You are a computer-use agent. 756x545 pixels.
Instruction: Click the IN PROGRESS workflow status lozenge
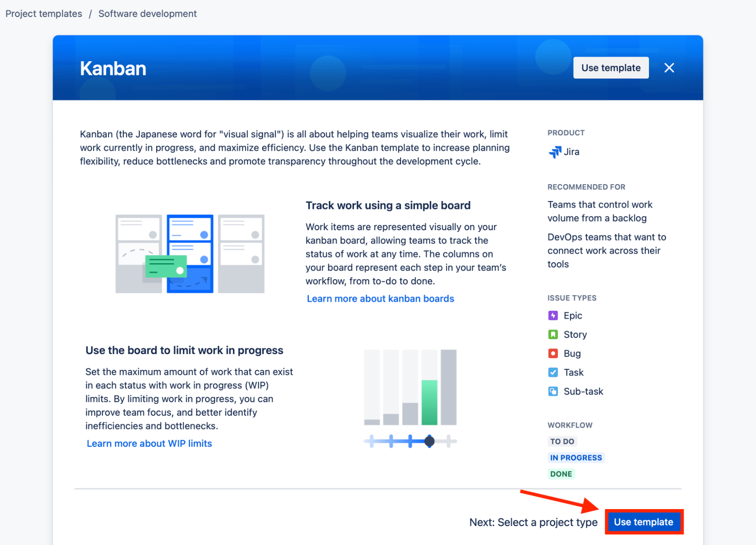pyautogui.click(x=576, y=457)
